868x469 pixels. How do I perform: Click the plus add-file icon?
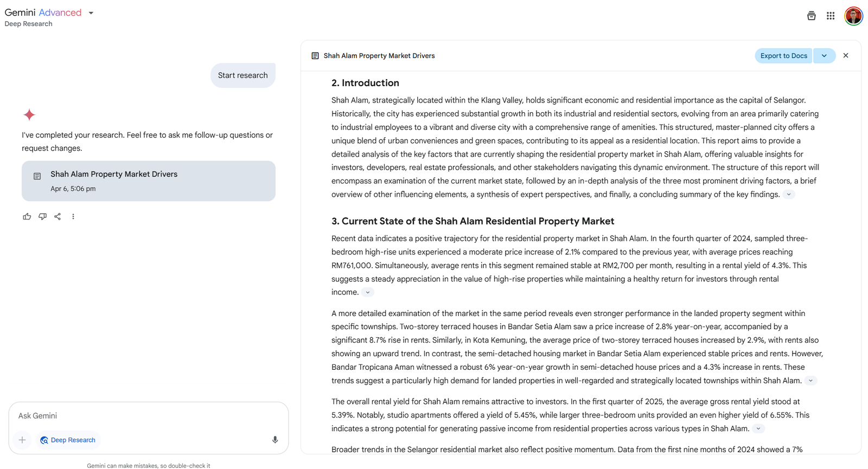pyautogui.click(x=22, y=440)
